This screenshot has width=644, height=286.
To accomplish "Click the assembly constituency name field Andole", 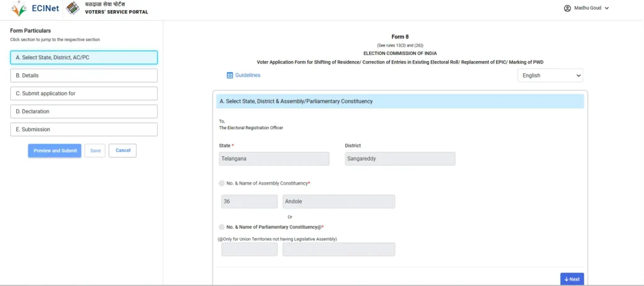I will pyautogui.click(x=339, y=202).
